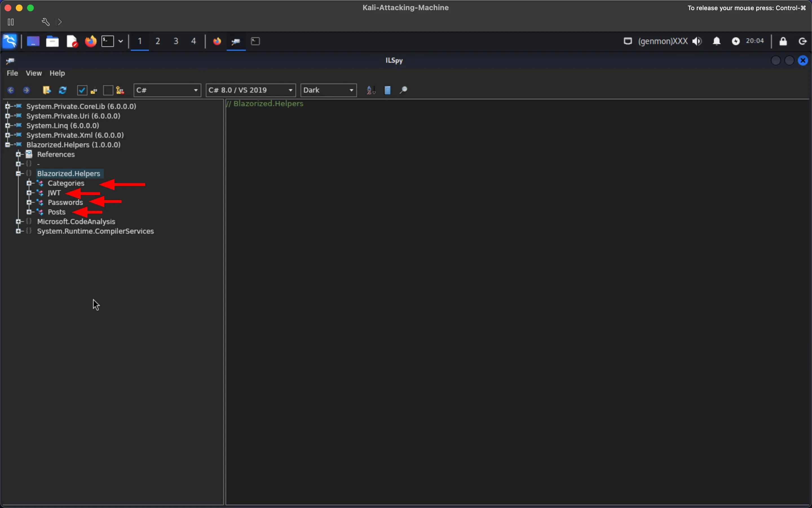Open the terminal launcher dropdown arrow

[120, 41]
